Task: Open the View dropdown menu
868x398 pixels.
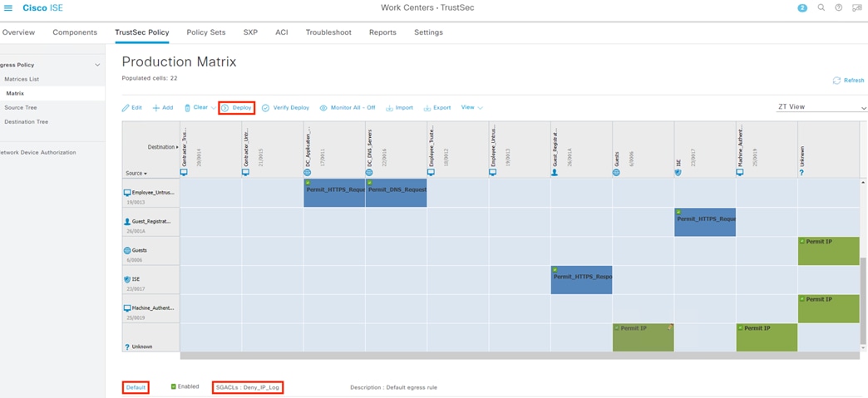Action: click(x=471, y=107)
